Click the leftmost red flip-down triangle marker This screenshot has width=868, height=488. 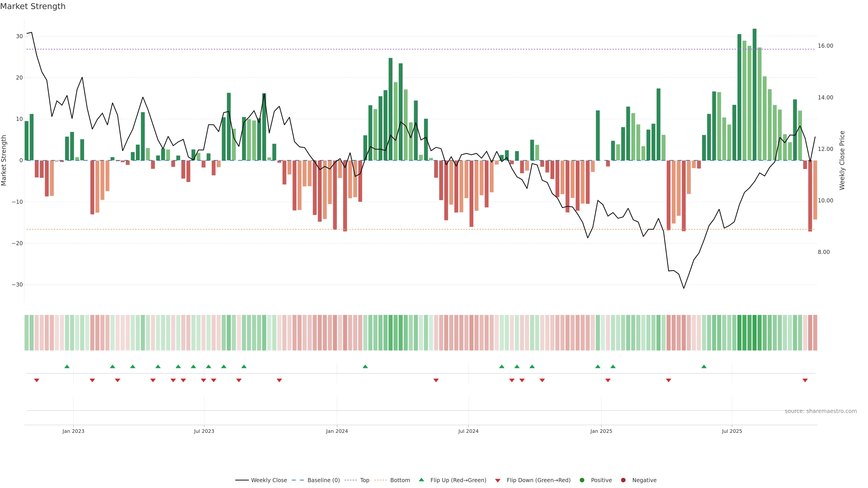pyautogui.click(x=37, y=380)
